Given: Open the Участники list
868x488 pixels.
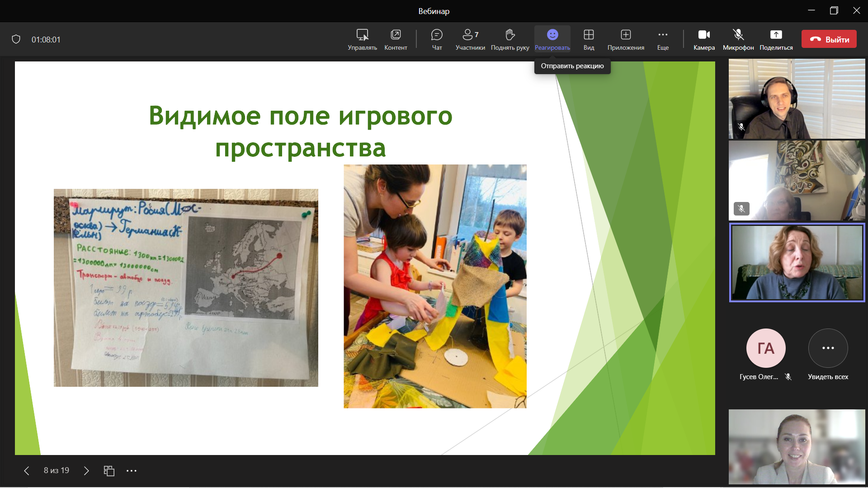Looking at the screenshot, I should (469, 39).
